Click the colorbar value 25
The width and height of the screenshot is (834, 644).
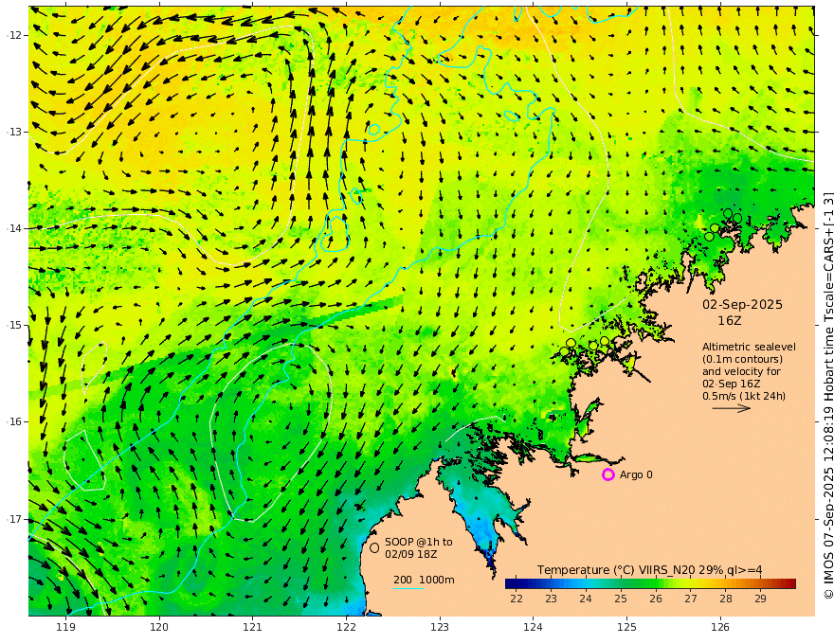621,599
